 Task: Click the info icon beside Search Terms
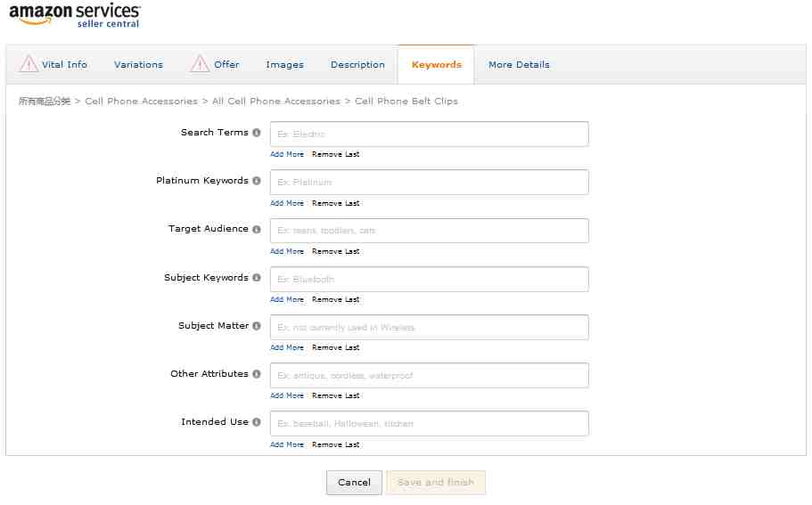tap(257, 133)
